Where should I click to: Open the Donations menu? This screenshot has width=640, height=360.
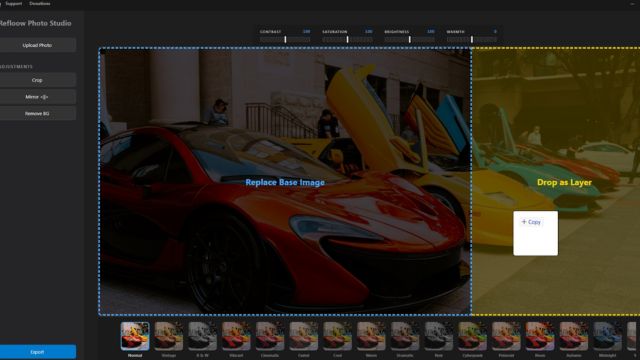[40, 4]
